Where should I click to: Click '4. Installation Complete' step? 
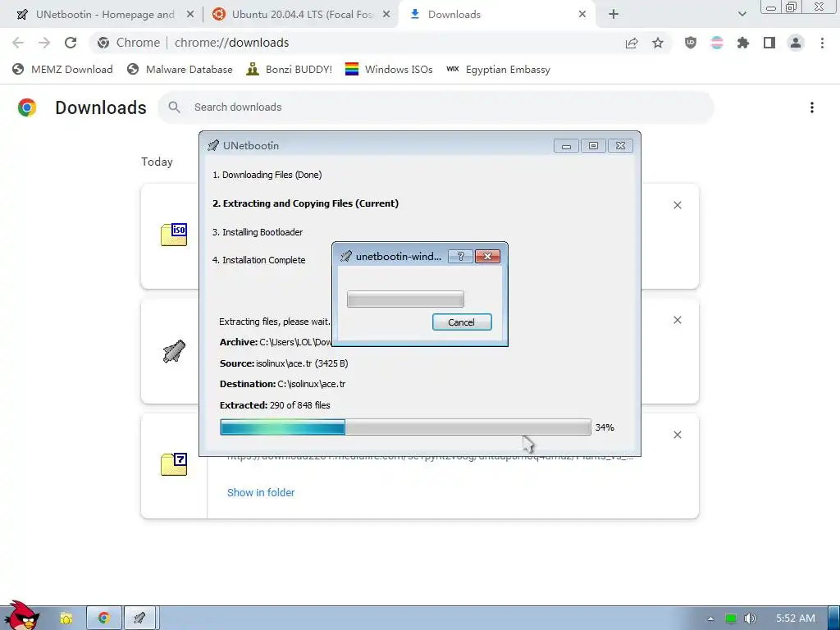pyautogui.click(x=258, y=260)
